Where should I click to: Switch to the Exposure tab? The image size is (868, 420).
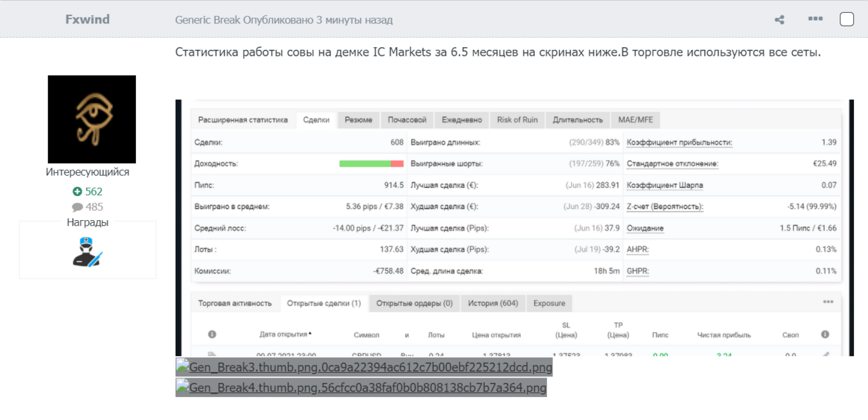pyautogui.click(x=549, y=303)
